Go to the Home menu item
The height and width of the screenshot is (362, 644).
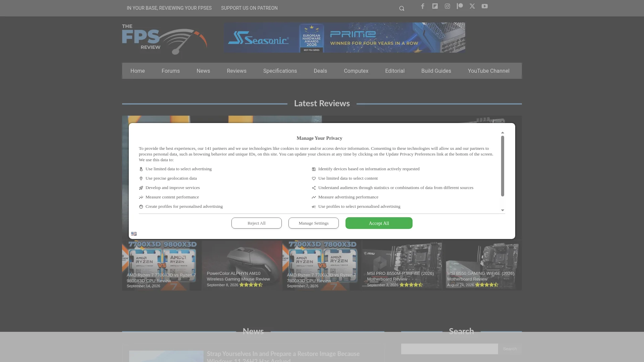click(x=138, y=71)
